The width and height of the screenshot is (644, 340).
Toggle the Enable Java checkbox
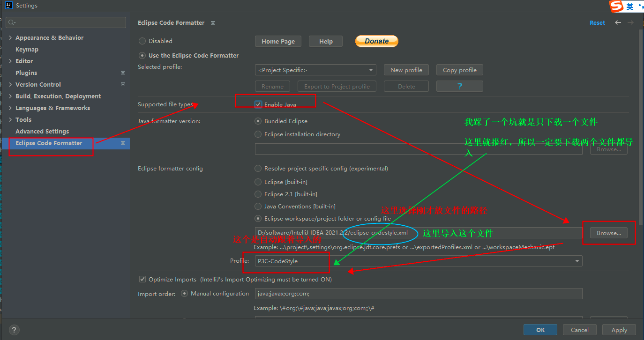click(258, 104)
